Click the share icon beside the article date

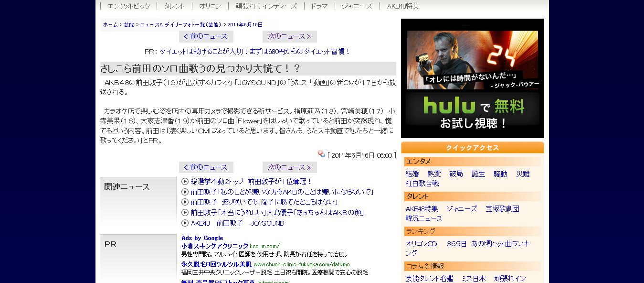(321, 154)
